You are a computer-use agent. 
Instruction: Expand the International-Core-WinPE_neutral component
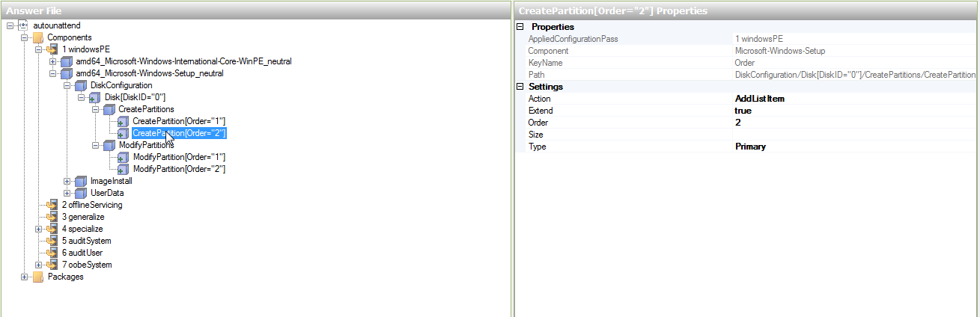coord(52,61)
